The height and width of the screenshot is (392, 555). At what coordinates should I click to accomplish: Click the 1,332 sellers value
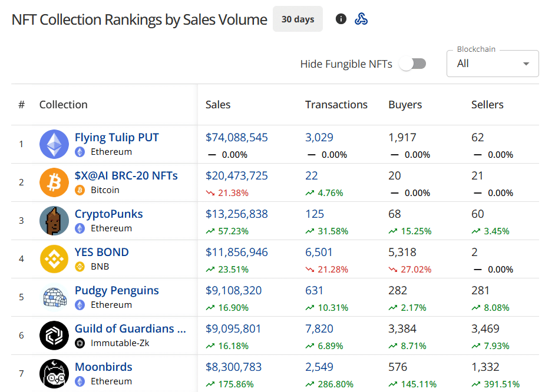tap(485, 367)
